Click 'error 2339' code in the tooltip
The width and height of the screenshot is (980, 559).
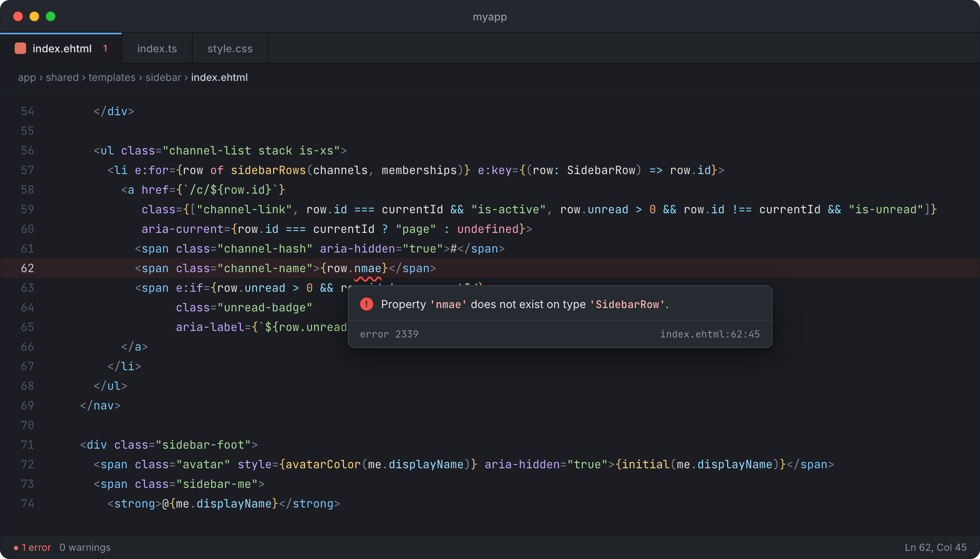click(x=389, y=334)
